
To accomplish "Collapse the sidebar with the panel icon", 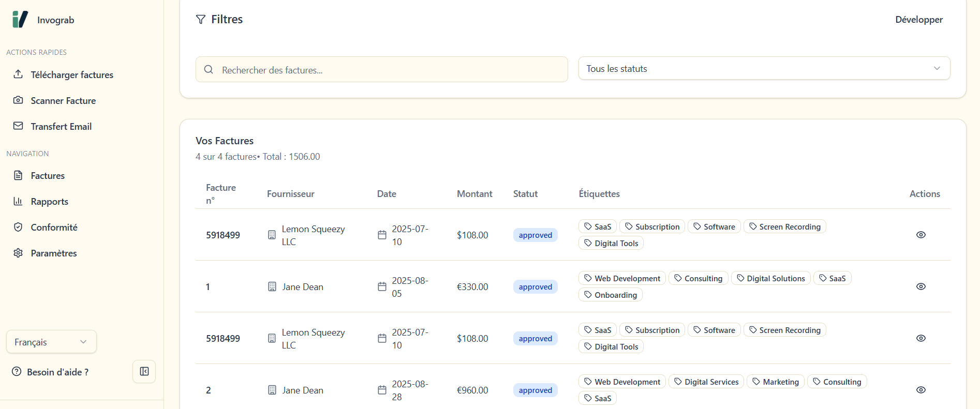I will point(144,371).
